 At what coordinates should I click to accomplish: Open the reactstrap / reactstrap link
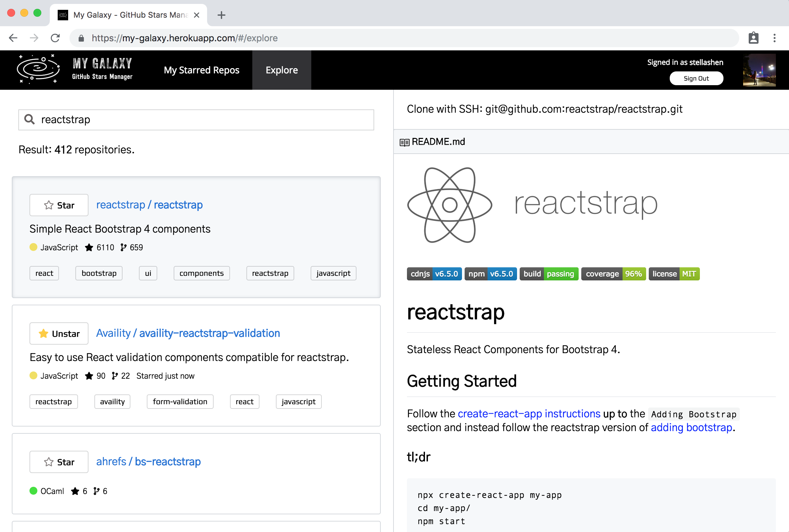tap(149, 205)
